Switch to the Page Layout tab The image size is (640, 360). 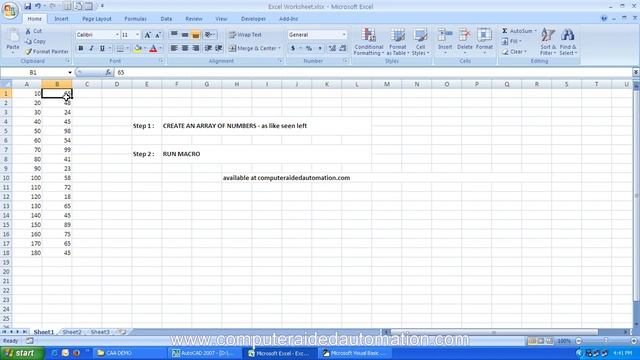tap(97, 19)
